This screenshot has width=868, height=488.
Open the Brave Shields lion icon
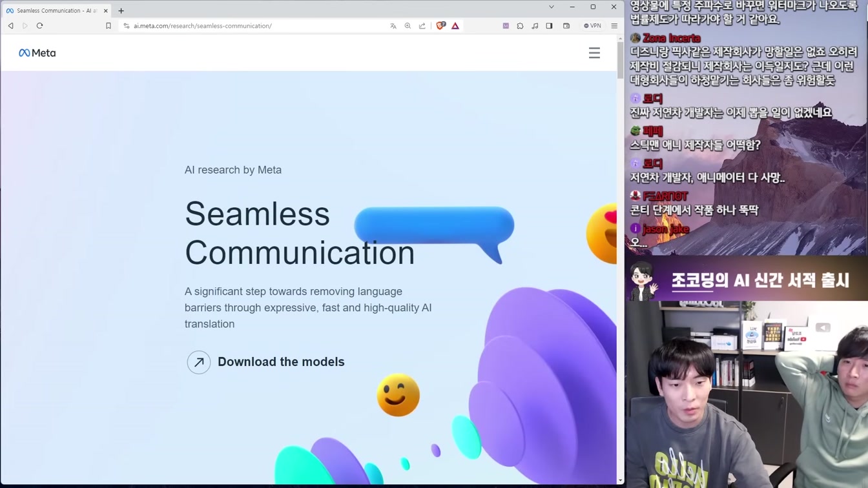(440, 26)
